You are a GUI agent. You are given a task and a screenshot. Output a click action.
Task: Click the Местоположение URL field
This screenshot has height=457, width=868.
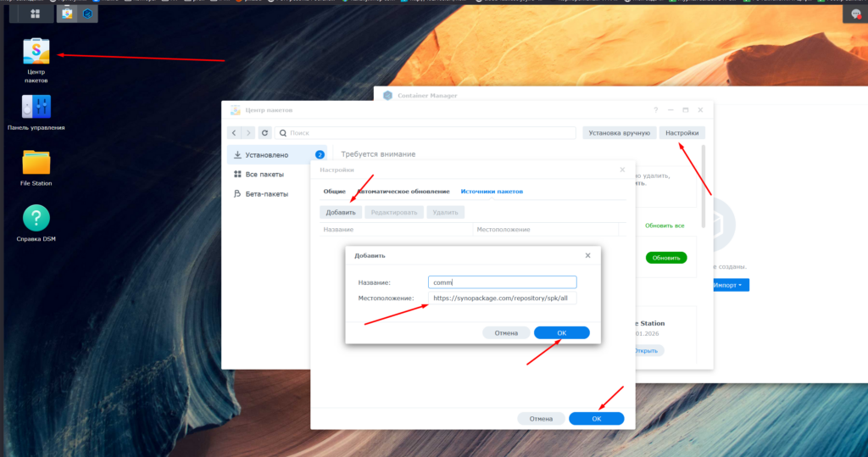(502, 298)
